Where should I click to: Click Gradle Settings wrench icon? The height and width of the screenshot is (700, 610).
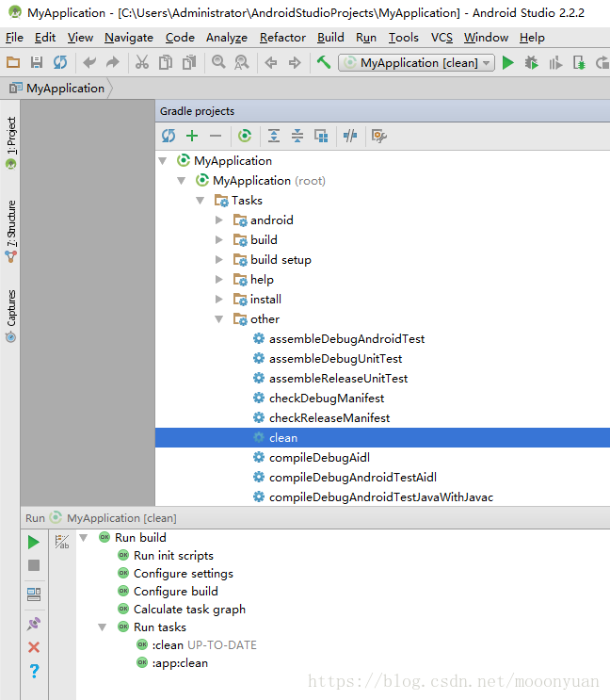pyautogui.click(x=379, y=136)
